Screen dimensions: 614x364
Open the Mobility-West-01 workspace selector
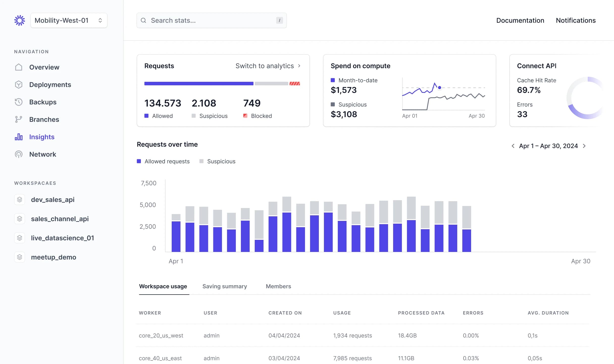point(68,20)
